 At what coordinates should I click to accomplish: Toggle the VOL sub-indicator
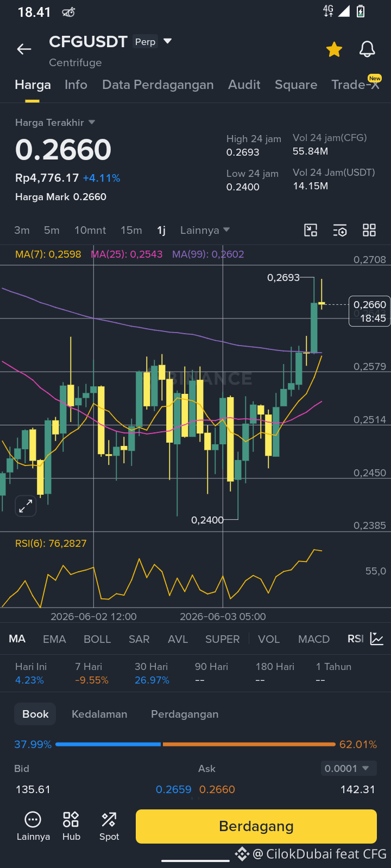[269, 639]
